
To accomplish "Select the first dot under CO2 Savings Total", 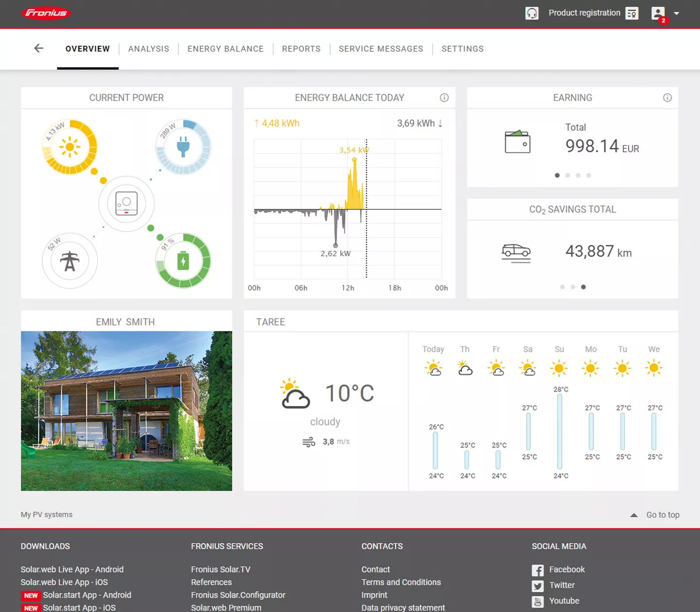I will click(x=562, y=287).
